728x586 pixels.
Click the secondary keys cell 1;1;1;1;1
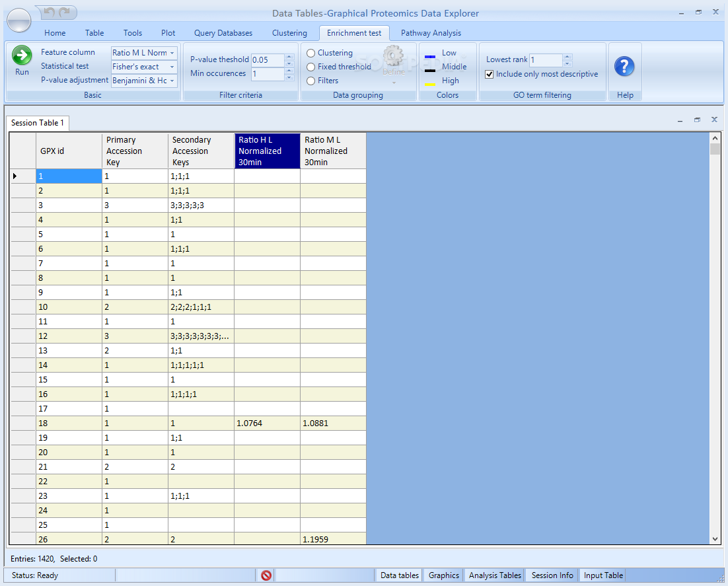pyautogui.click(x=201, y=365)
